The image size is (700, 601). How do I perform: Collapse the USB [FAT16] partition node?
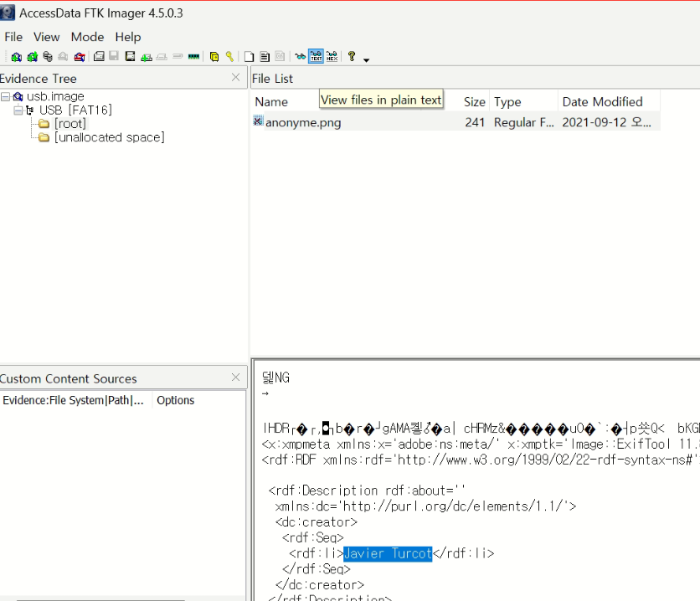(18, 110)
